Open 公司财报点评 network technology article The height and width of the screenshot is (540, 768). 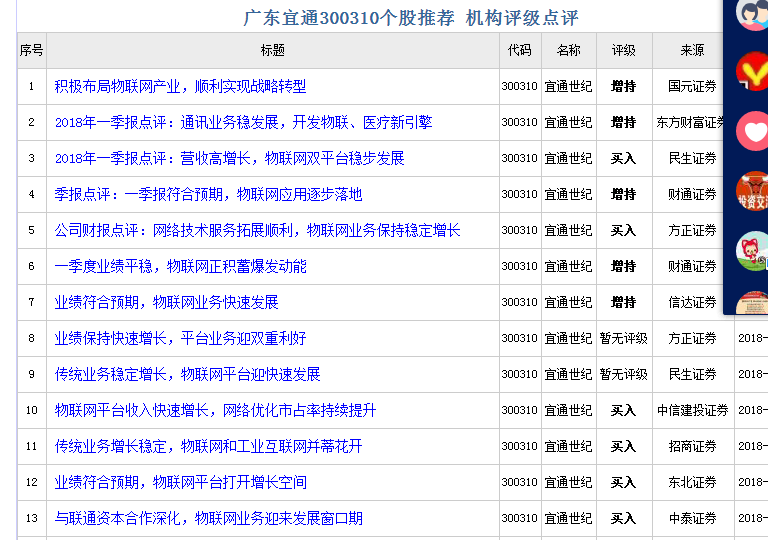257,231
